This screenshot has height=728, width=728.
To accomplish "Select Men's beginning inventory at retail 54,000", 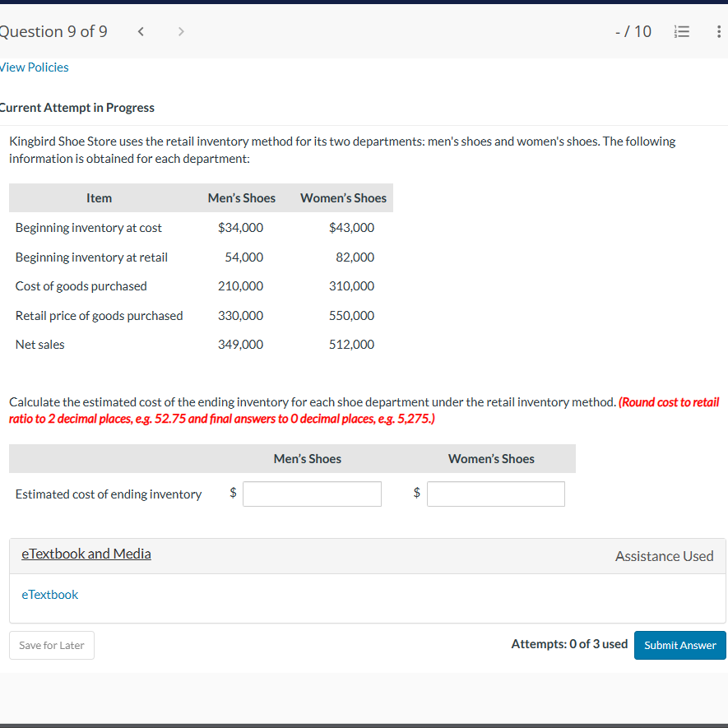I will click(x=244, y=257).
